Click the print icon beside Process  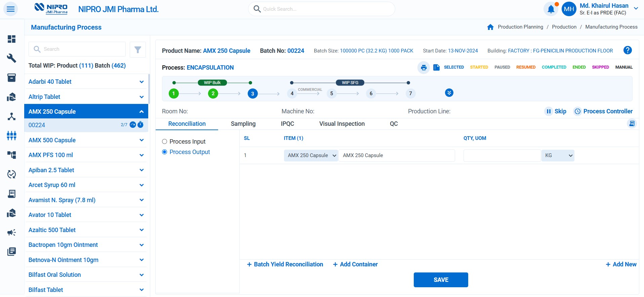pyautogui.click(x=424, y=68)
